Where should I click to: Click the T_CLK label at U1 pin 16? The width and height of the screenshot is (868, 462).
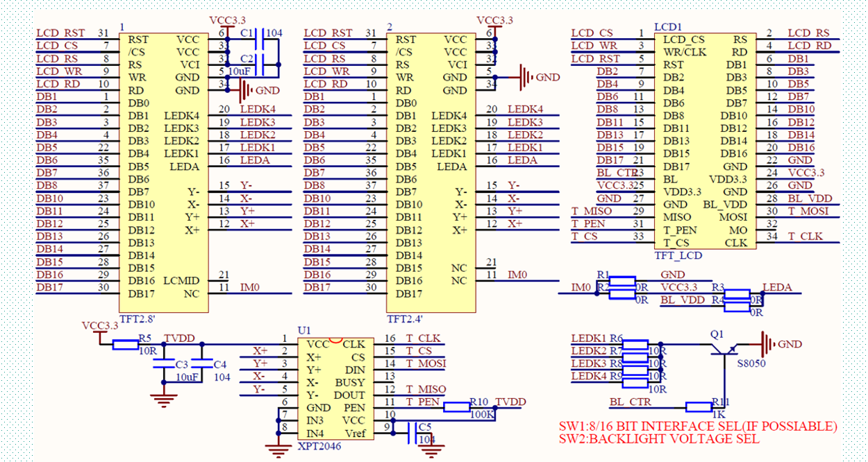point(423,339)
